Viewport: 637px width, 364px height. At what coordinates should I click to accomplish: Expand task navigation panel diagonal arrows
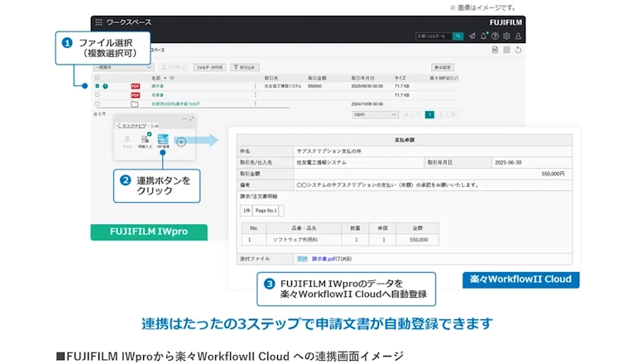[191, 118]
